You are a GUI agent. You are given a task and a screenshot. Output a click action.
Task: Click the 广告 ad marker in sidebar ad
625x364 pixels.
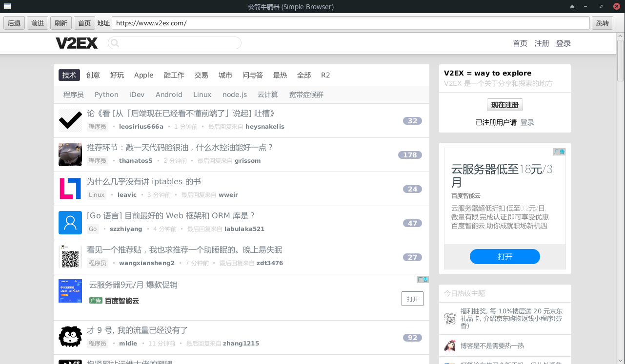(559, 152)
